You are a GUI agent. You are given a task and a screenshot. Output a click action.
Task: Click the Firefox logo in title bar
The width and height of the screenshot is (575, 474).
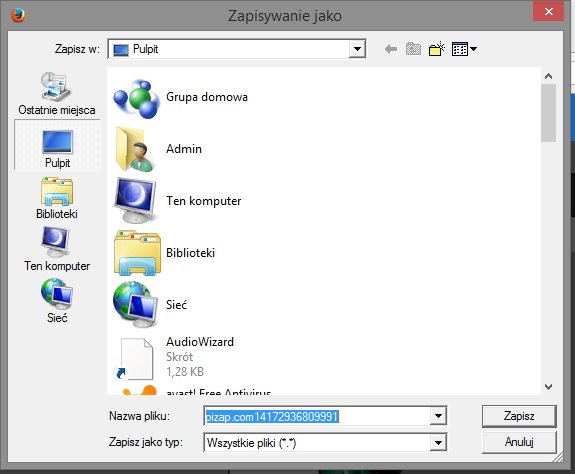click(x=18, y=15)
